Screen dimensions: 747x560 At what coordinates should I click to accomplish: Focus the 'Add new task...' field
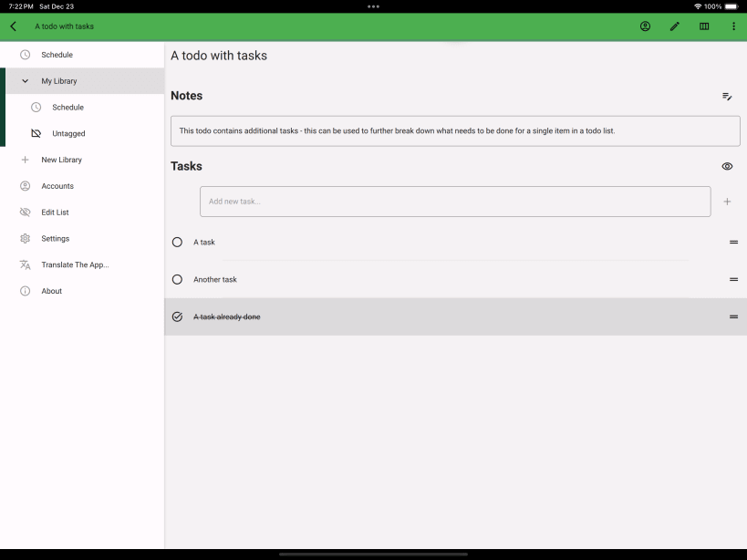pos(455,202)
